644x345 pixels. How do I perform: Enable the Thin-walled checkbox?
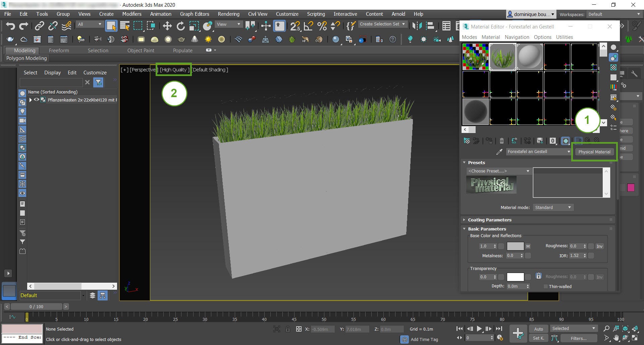tap(546, 286)
